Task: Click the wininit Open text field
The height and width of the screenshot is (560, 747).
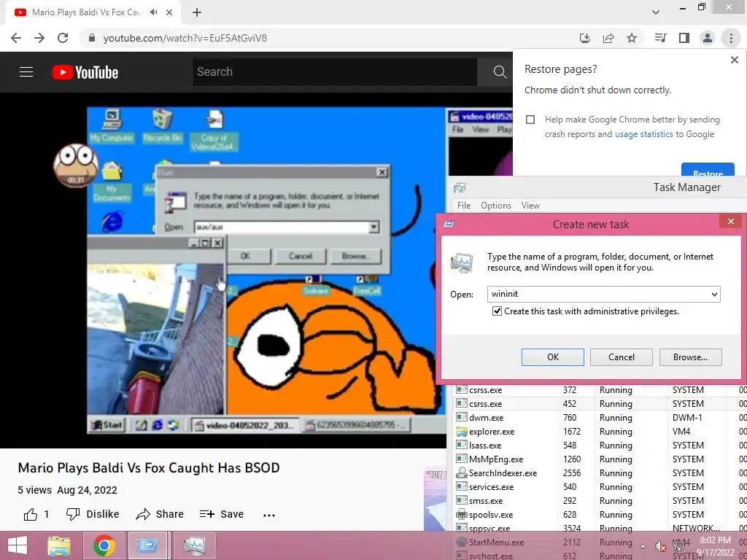Action: point(598,295)
